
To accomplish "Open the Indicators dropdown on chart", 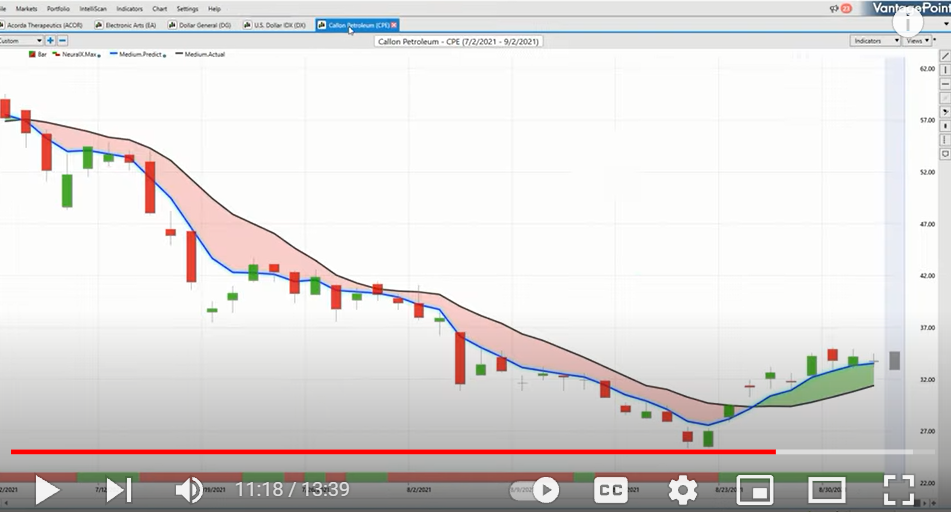I will (872, 41).
